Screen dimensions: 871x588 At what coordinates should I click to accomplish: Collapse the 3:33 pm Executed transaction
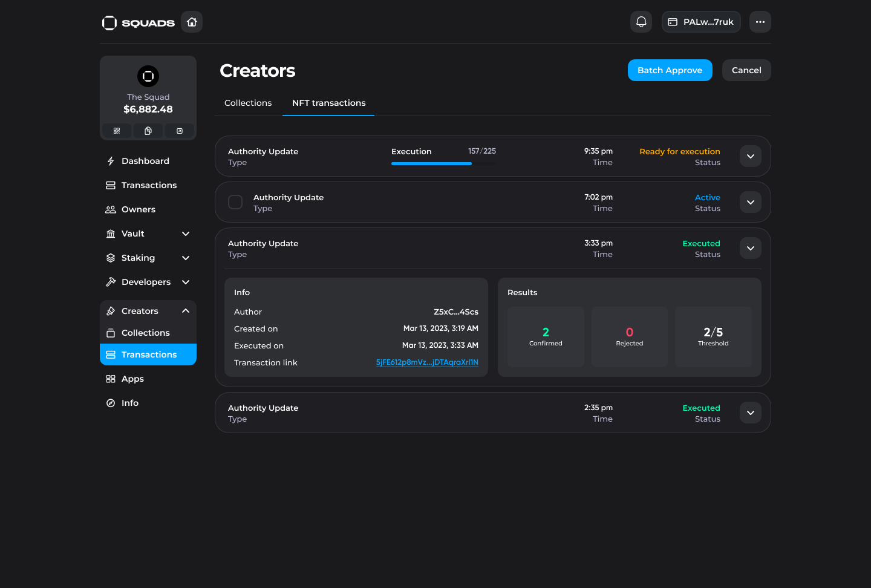pos(750,248)
